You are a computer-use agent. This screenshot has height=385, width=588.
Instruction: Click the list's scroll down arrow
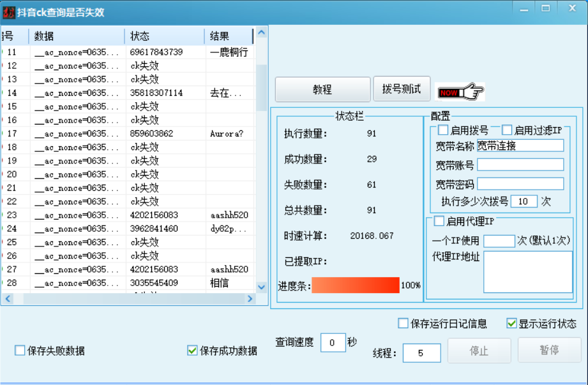pos(261,287)
